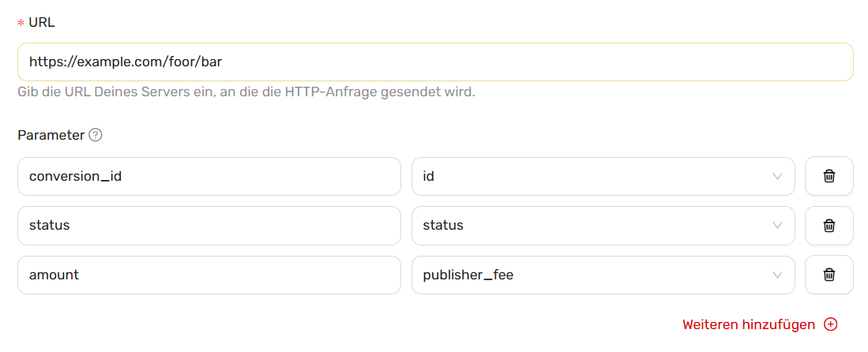Click the URL helper text below the field

(246, 92)
